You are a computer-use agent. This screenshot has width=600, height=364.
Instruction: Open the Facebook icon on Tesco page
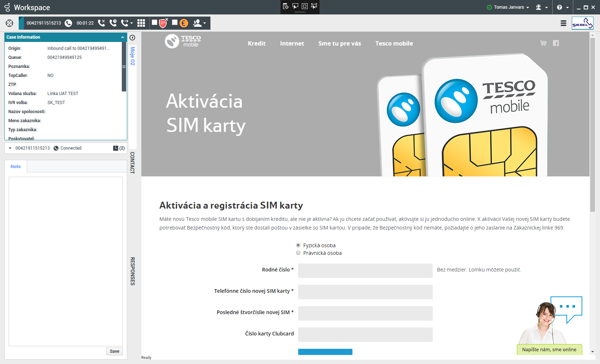pos(556,43)
